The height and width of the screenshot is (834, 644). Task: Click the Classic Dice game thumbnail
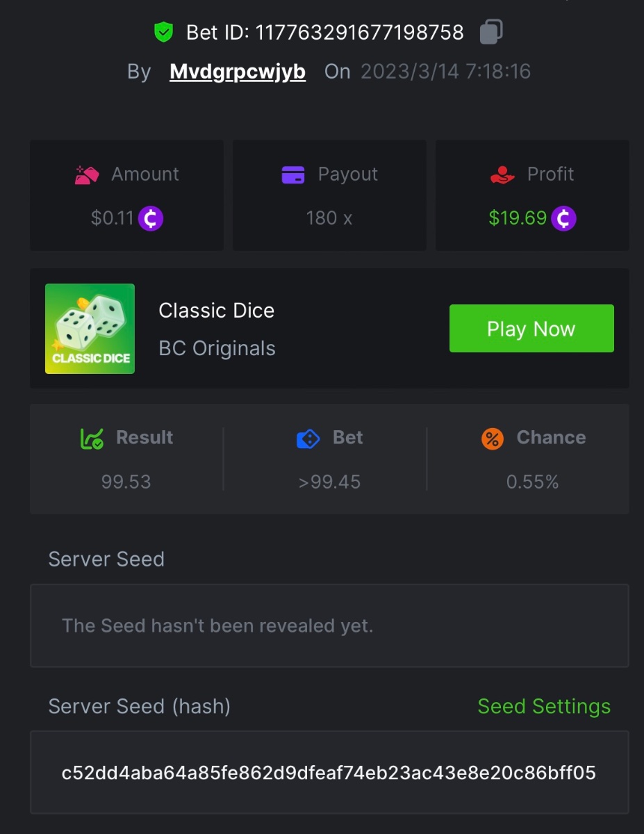click(x=90, y=329)
